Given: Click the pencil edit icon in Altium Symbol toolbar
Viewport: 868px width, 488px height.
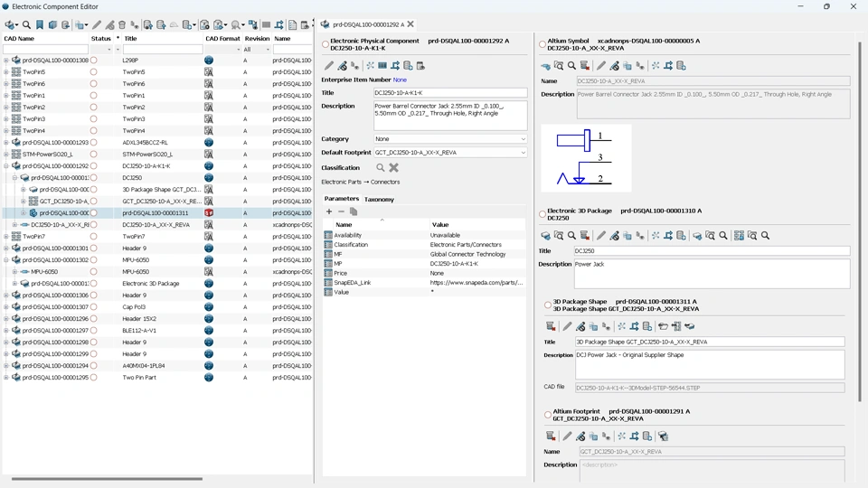Looking at the screenshot, I should pos(601,66).
